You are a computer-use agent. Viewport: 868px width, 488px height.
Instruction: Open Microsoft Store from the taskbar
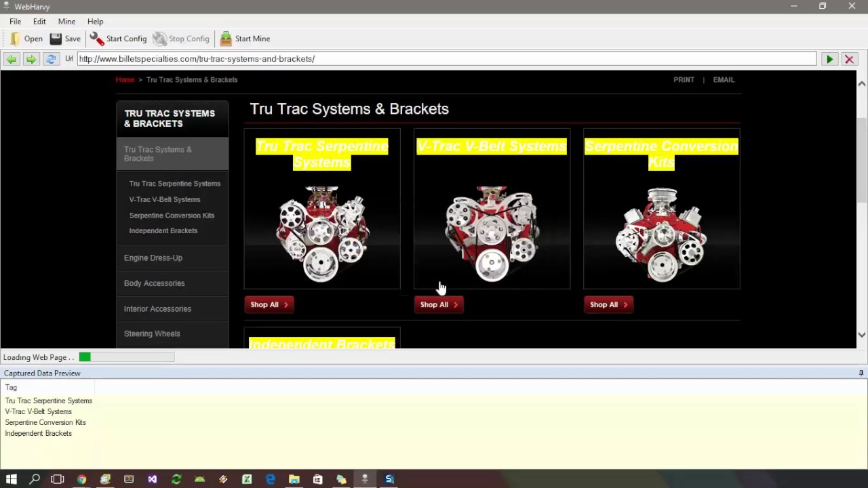coord(317,479)
